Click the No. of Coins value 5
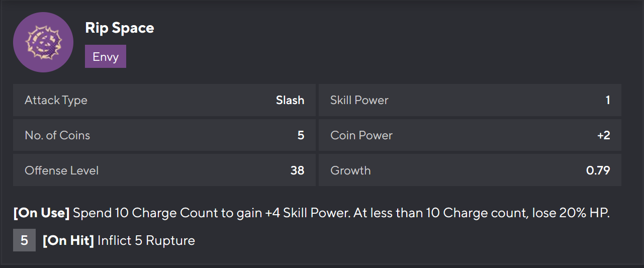Image resolution: width=644 pixels, height=268 pixels. tap(301, 135)
